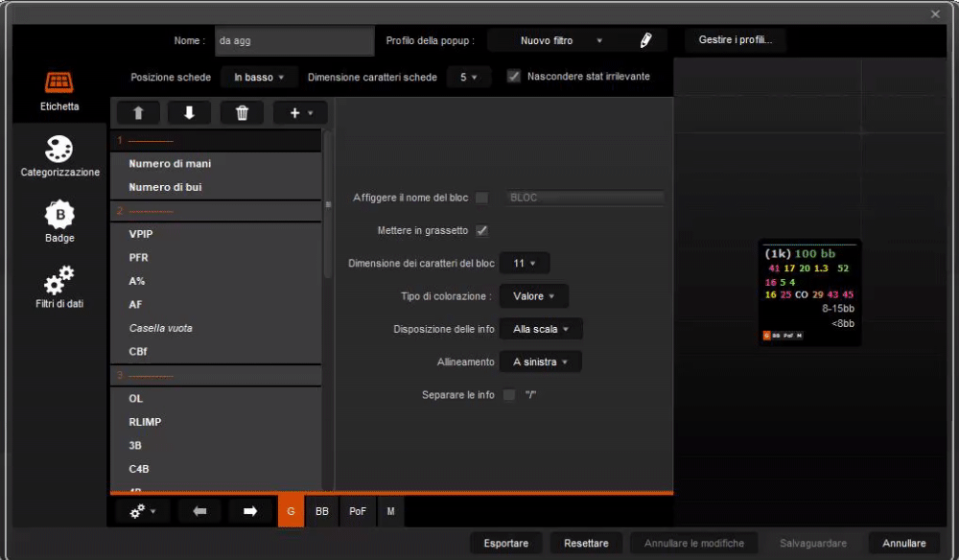Viewport: 959px width, 560px height.
Task: Open Allineamento dropdown
Action: click(540, 362)
